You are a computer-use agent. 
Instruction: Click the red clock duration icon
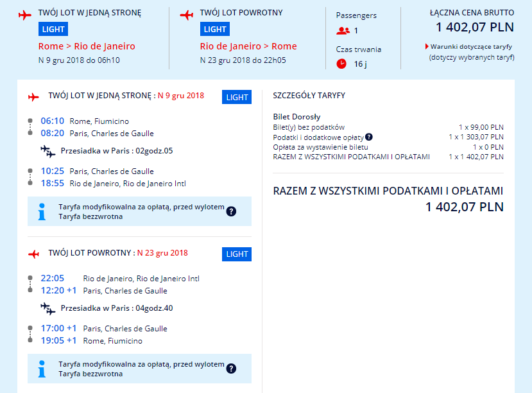tap(341, 64)
